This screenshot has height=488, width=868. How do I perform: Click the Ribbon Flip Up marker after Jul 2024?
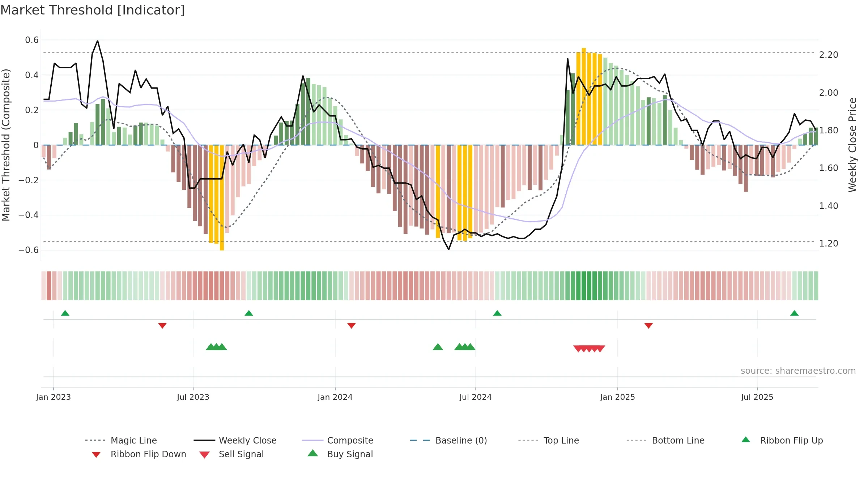(x=497, y=313)
